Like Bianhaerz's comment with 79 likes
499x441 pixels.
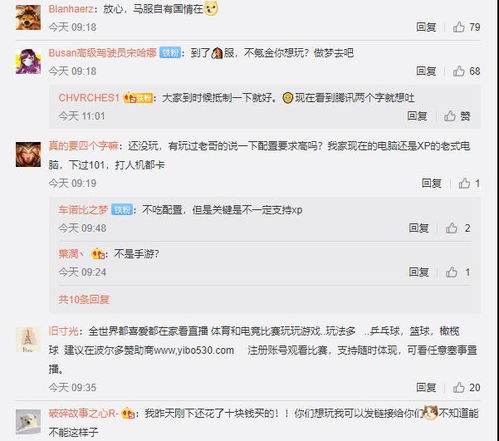459,27
